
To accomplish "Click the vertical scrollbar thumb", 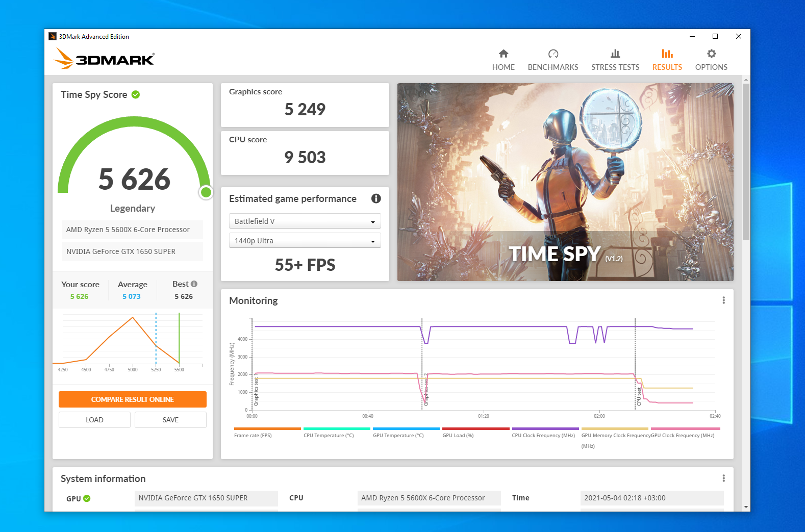I will coord(746,162).
